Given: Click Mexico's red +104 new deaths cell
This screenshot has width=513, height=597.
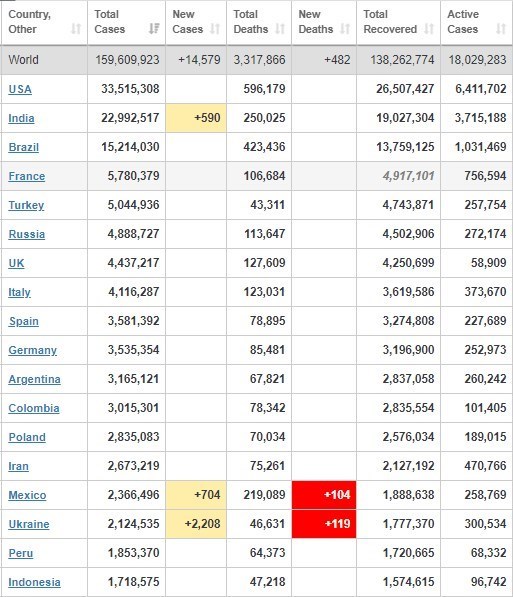Looking at the screenshot, I should (x=324, y=495).
